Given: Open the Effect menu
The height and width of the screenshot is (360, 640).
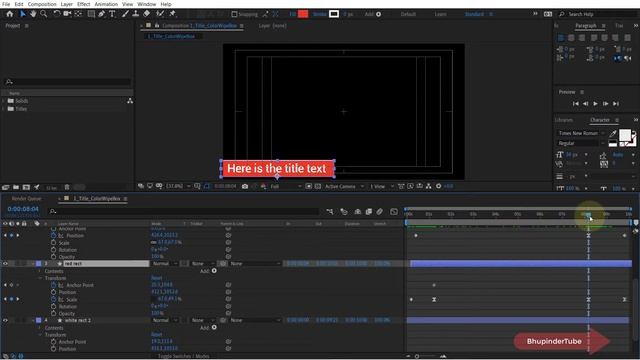Looking at the screenshot, I should [84, 4].
